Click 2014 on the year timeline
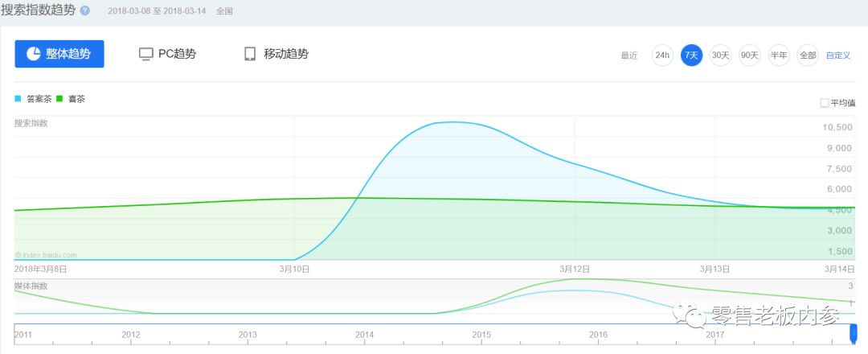Image resolution: width=868 pixels, height=354 pixels. coord(364,335)
